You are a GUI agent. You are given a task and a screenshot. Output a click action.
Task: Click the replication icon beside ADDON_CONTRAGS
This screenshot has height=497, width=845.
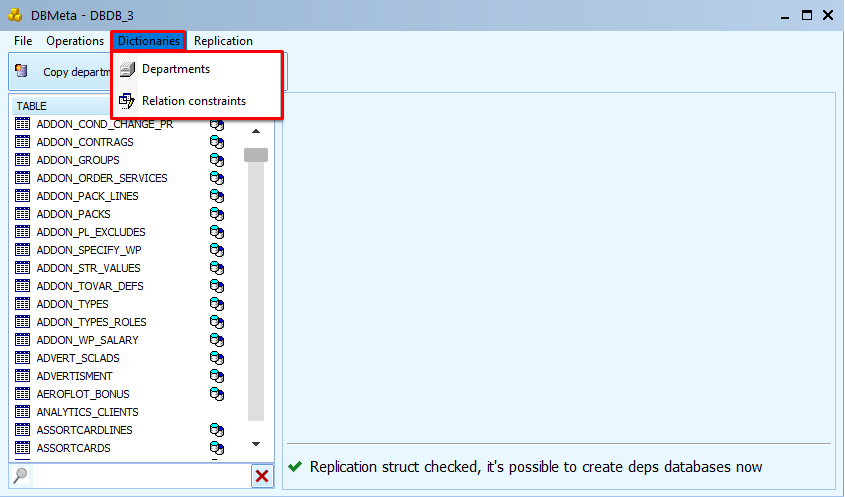[x=217, y=142]
